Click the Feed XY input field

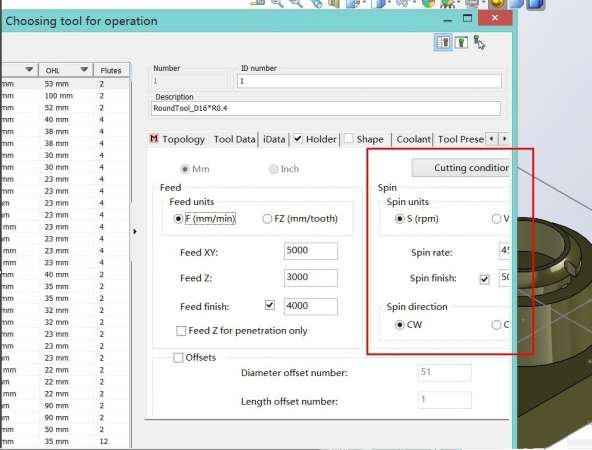311,251
